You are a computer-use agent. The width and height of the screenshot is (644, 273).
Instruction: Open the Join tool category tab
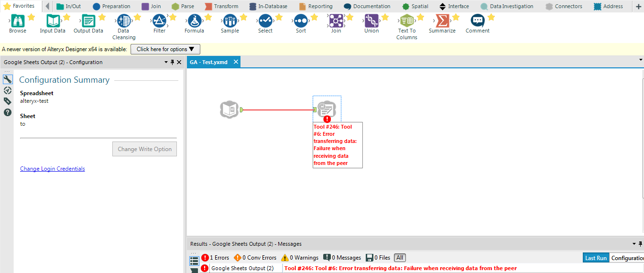pos(151,6)
